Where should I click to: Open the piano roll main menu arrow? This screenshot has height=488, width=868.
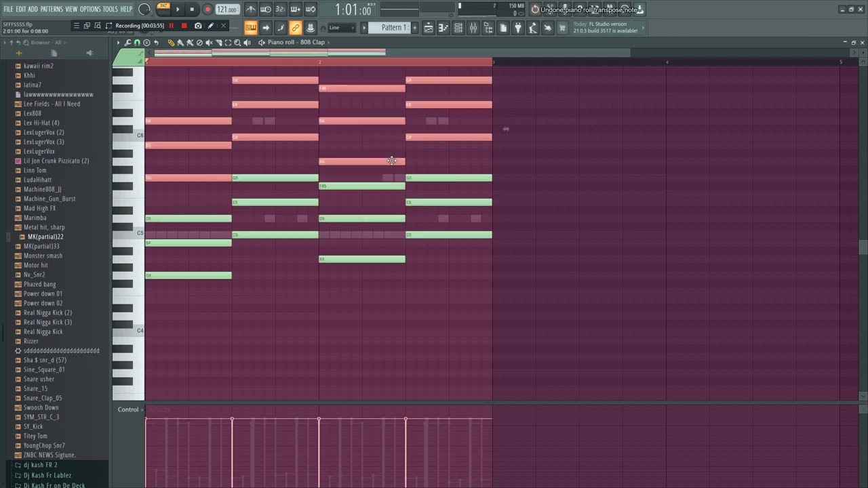(118, 43)
